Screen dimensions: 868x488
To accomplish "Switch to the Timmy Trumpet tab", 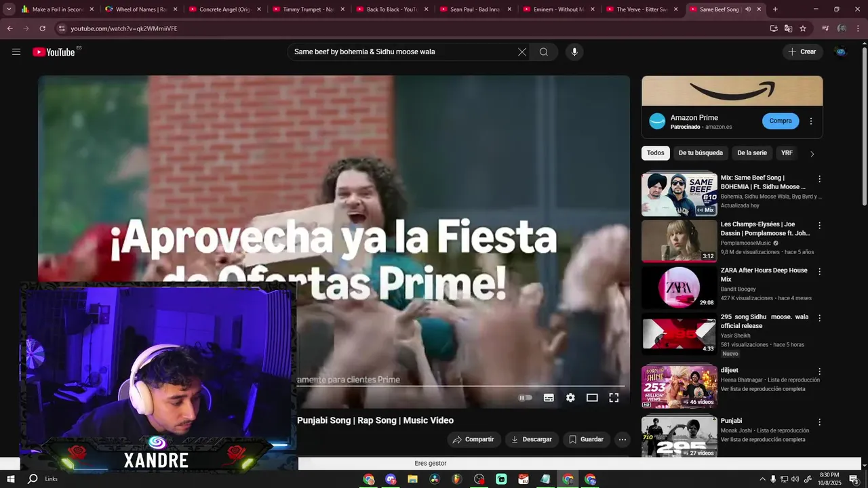I will pyautogui.click(x=308, y=9).
